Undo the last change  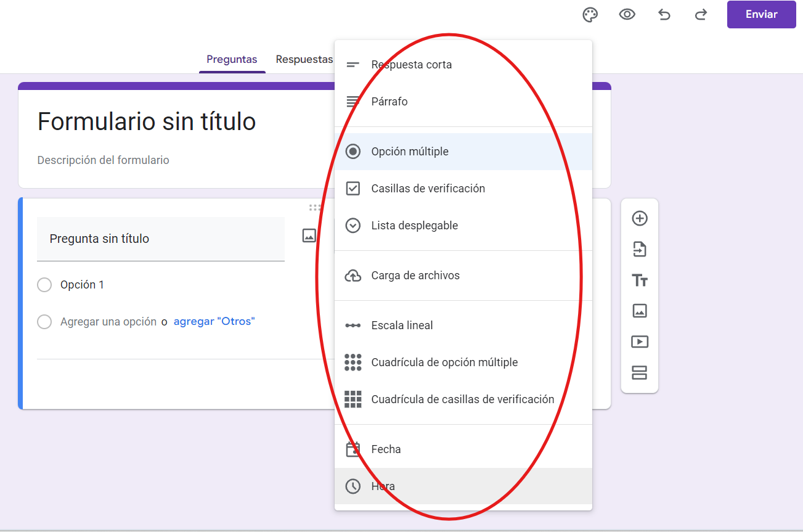[664, 15]
